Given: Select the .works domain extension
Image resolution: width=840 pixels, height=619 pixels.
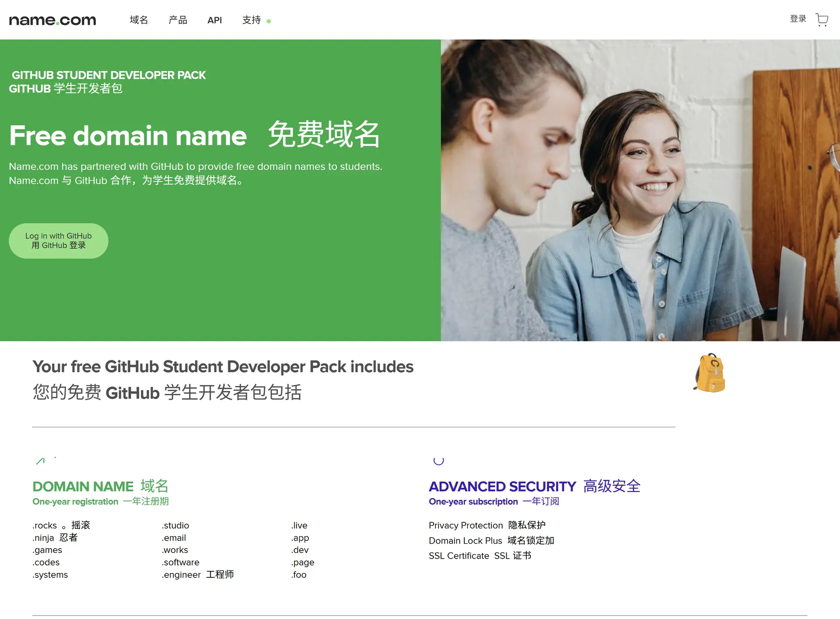Looking at the screenshot, I should [175, 550].
